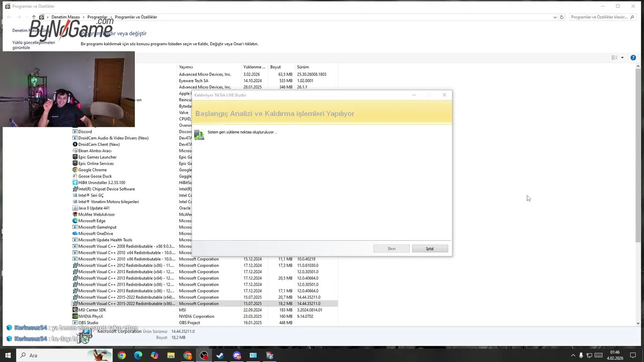The height and width of the screenshot is (362, 644).
Task: Select the Goose Goose Duck icon
Action: [x=75, y=176]
